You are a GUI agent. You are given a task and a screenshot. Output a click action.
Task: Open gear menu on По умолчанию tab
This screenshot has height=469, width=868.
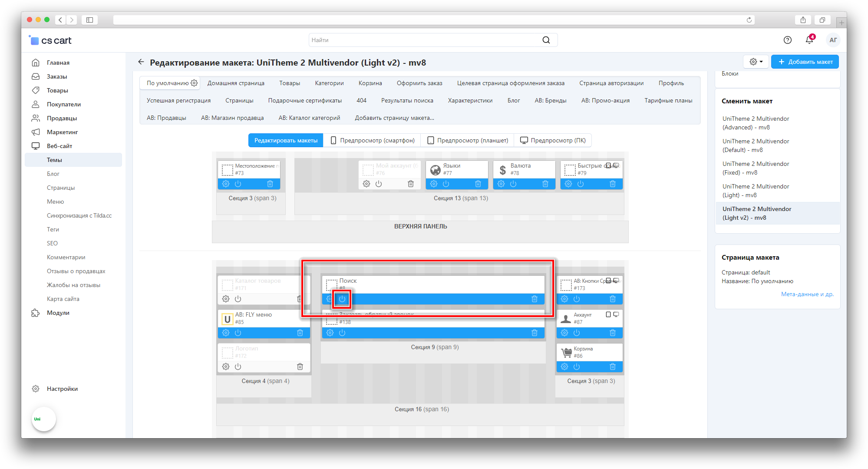(194, 83)
